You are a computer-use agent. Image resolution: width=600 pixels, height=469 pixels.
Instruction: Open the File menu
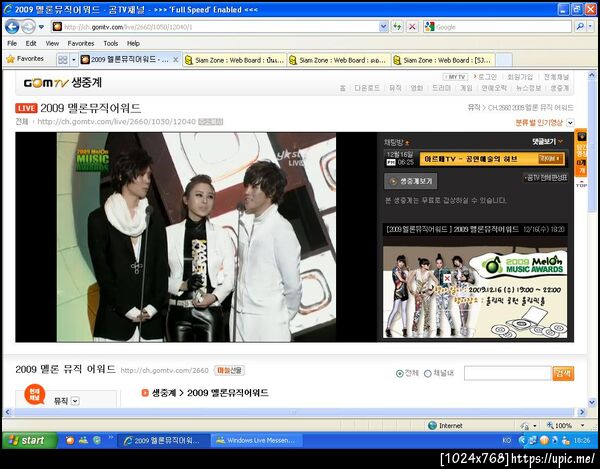tap(12, 43)
